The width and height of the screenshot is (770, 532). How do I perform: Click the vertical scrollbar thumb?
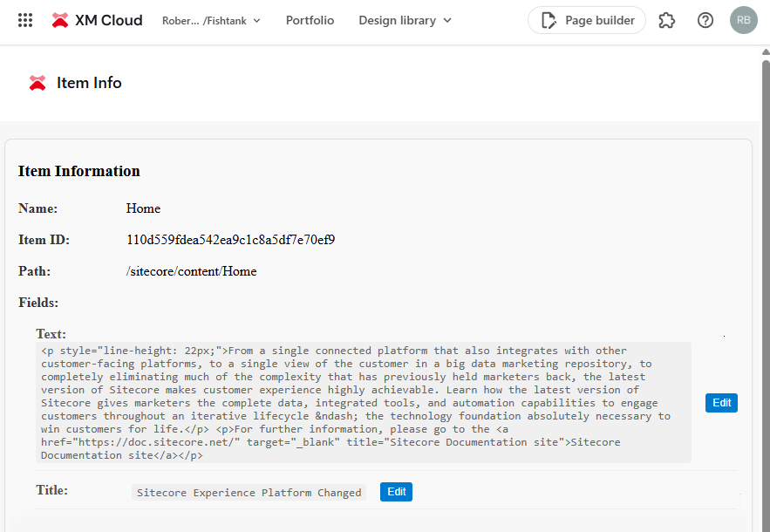766,262
